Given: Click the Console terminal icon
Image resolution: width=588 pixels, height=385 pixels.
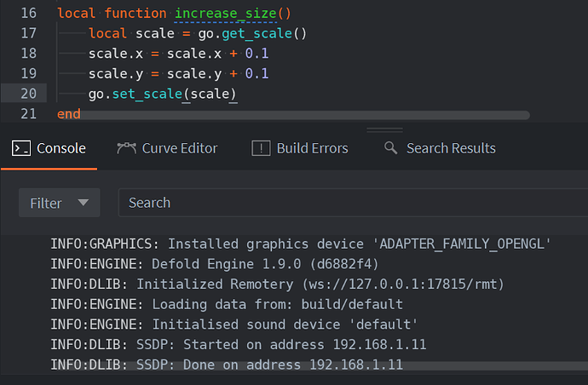Looking at the screenshot, I should coord(20,148).
